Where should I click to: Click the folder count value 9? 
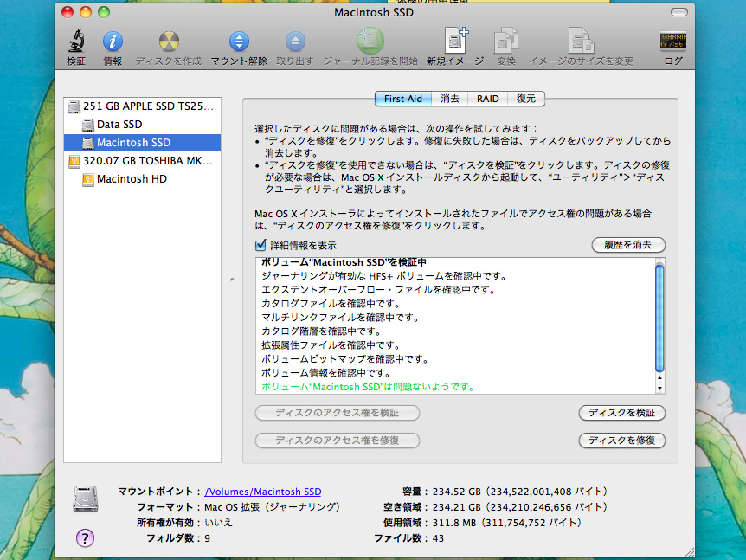[208, 538]
